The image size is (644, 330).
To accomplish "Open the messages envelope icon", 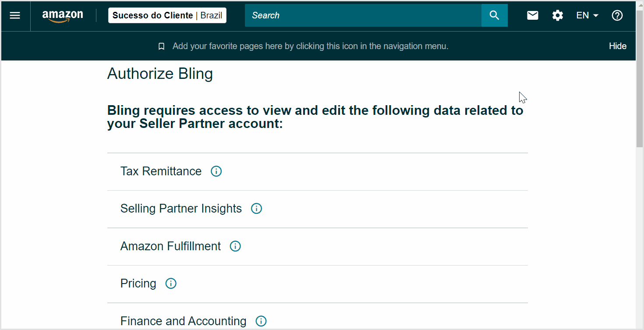I will tap(533, 15).
